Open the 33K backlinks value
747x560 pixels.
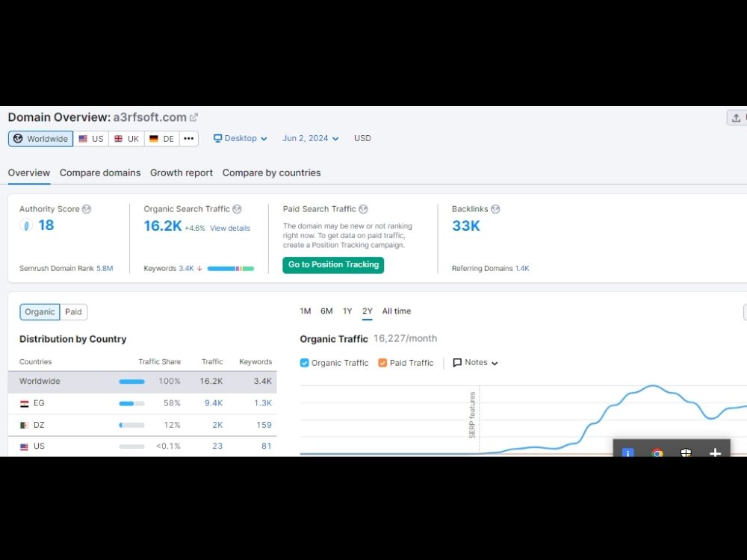click(x=466, y=225)
